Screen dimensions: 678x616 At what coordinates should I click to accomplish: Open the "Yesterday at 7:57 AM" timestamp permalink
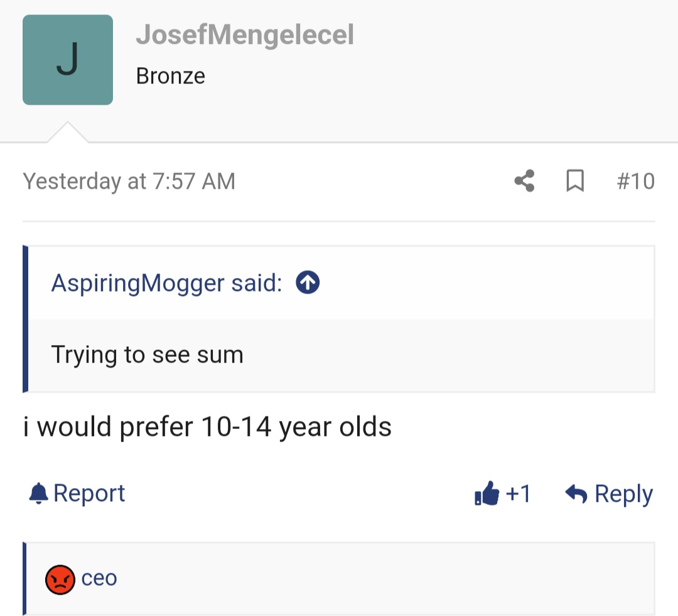click(x=129, y=181)
